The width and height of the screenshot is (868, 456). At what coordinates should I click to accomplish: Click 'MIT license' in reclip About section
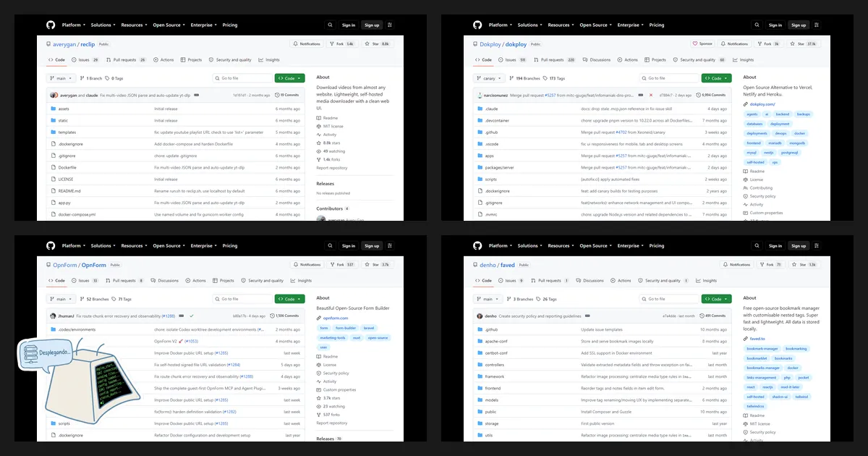[333, 126]
